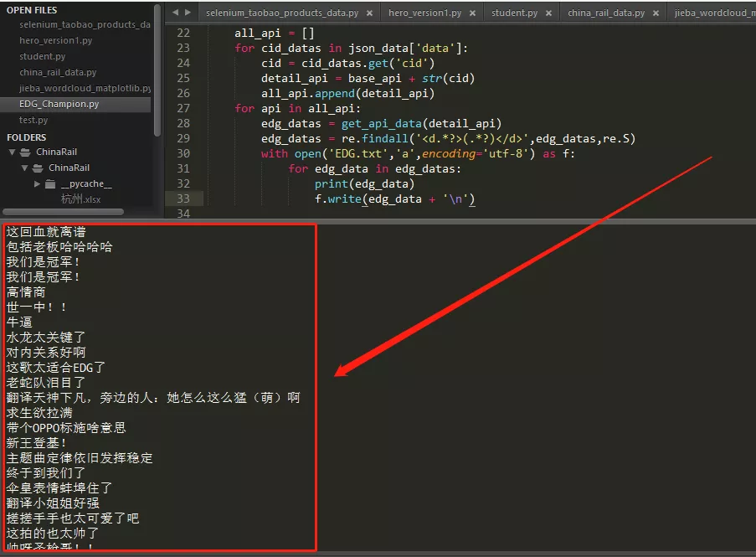Viewport: 756px width, 557px height.
Task: Click the nested ChinaRail folder icon
Action: coord(38,168)
